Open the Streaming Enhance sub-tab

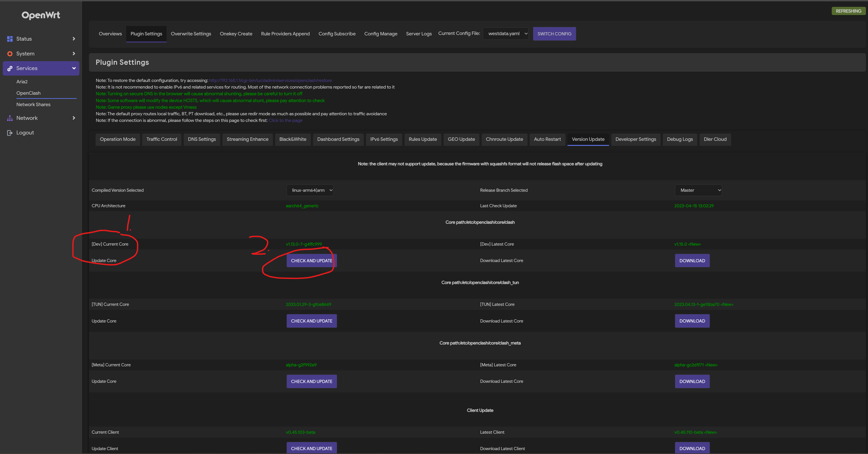248,139
